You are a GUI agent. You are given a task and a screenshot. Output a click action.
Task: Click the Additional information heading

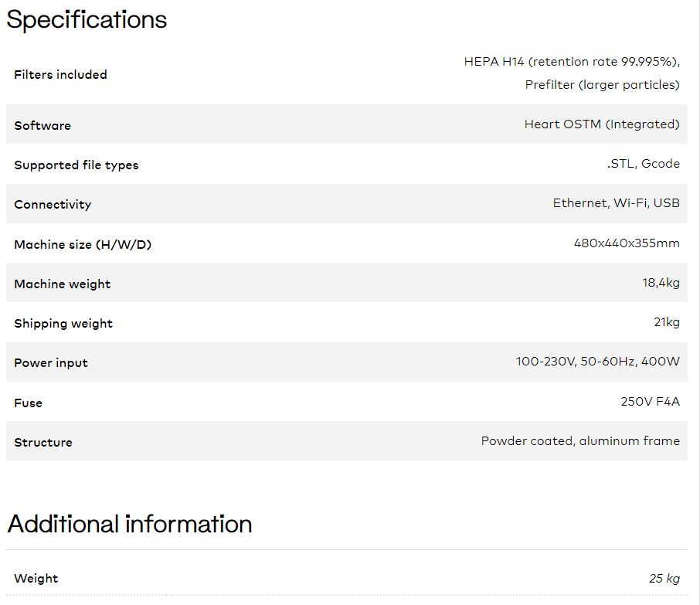coord(130,524)
